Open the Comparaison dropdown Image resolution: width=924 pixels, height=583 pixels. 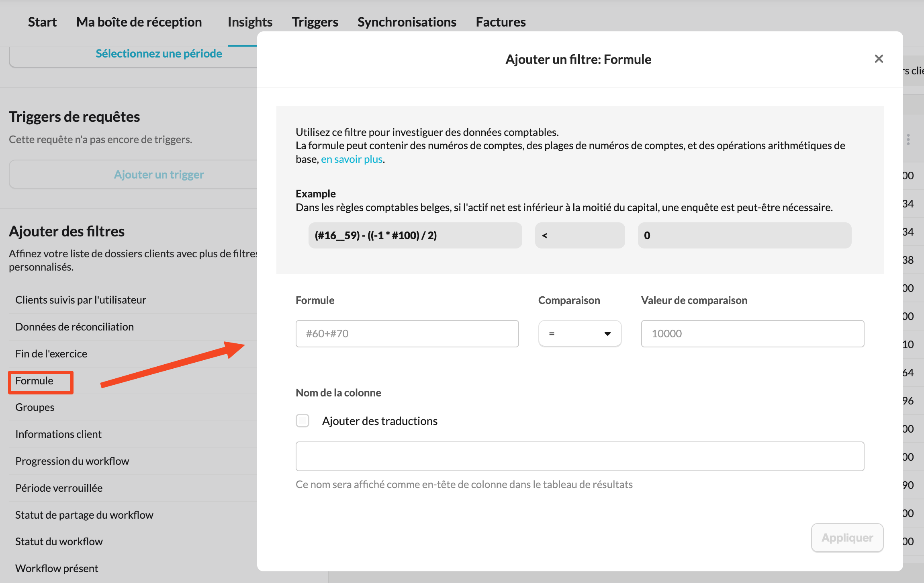coord(579,334)
